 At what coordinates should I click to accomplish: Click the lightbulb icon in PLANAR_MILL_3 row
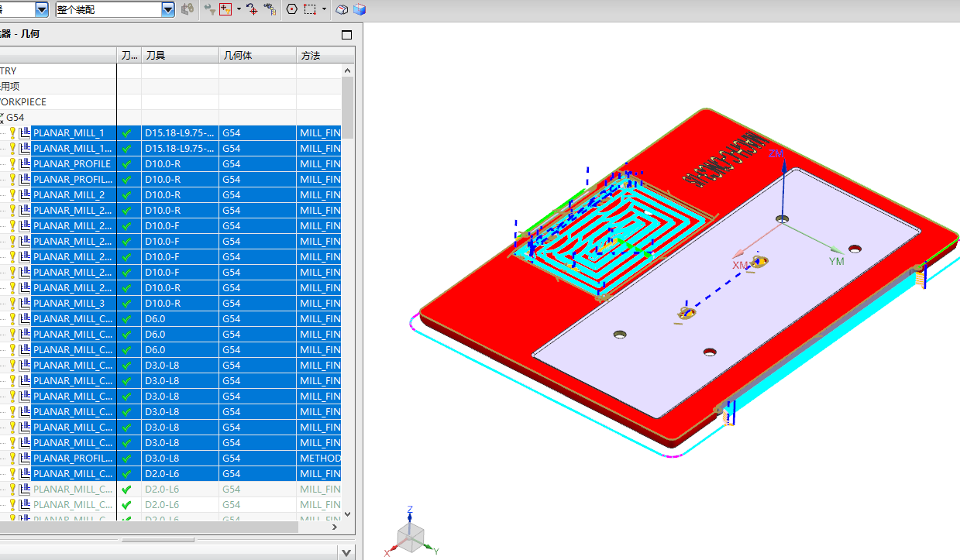[12, 303]
